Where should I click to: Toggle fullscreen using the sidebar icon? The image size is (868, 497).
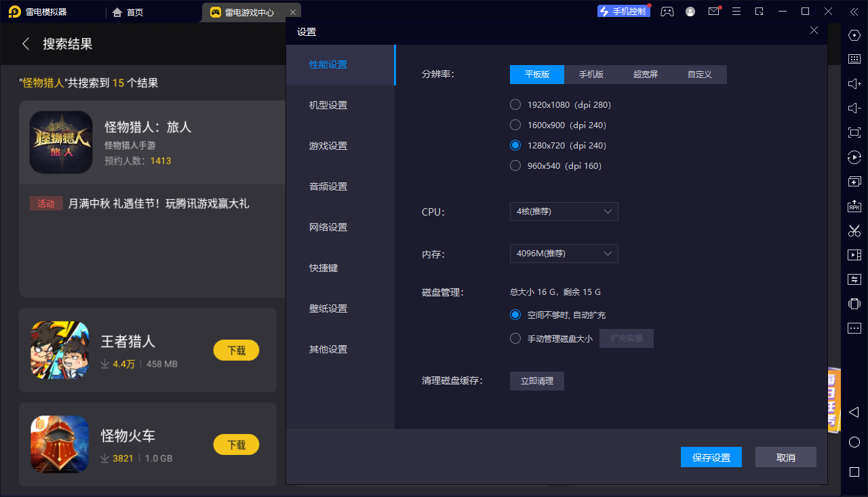854,132
